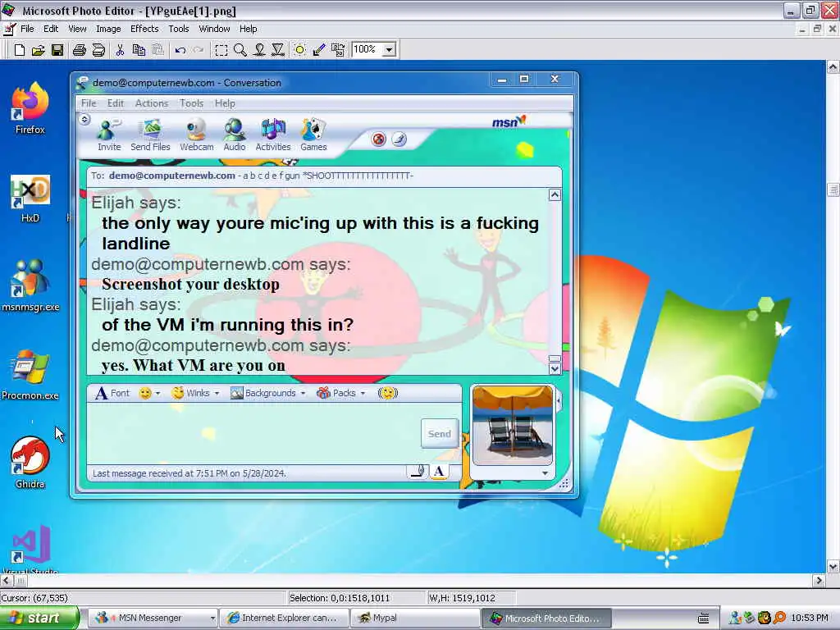Open Image Balance with the sun icon

300,50
